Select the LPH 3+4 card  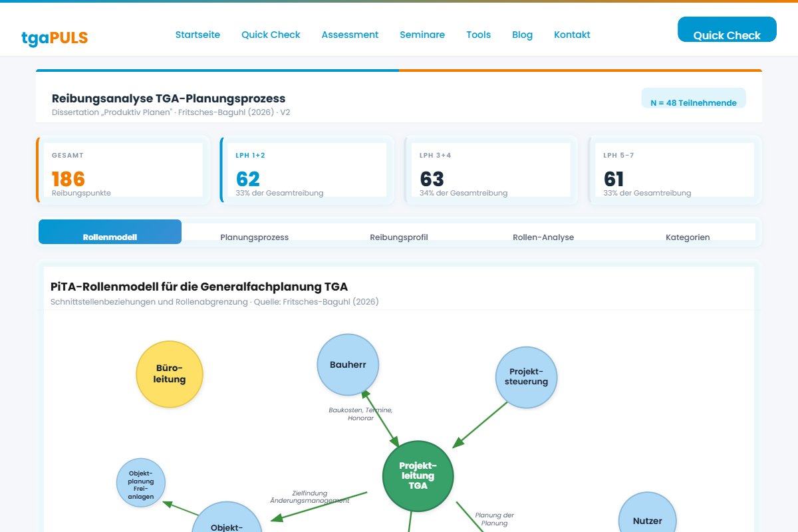[491, 170]
